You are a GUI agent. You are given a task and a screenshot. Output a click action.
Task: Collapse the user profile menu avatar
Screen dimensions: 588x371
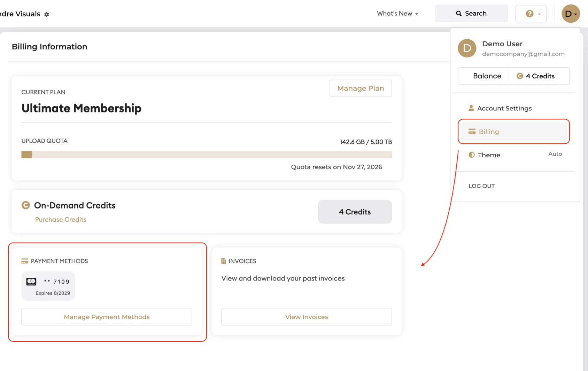pyautogui.click(x=571, y=14)
